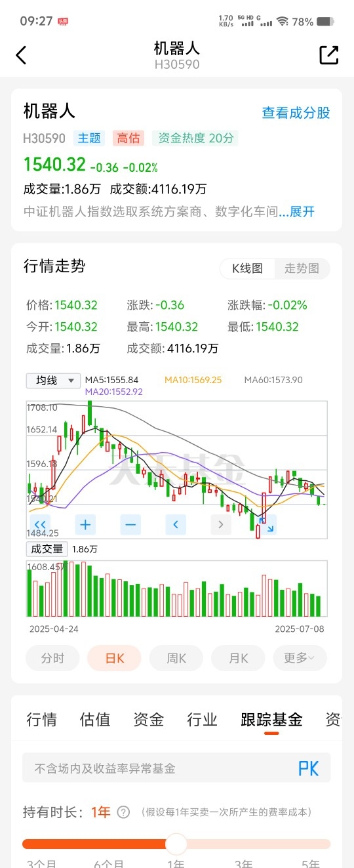Zoom out chart with minus icon
This screenshot has width=354, height=868.
[x=130, y=524]
